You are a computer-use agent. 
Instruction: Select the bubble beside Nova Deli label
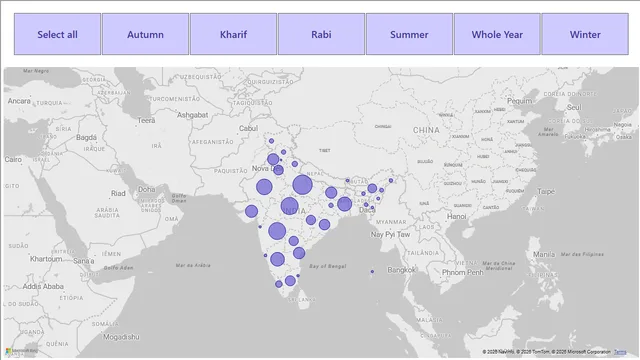(278, 170)
